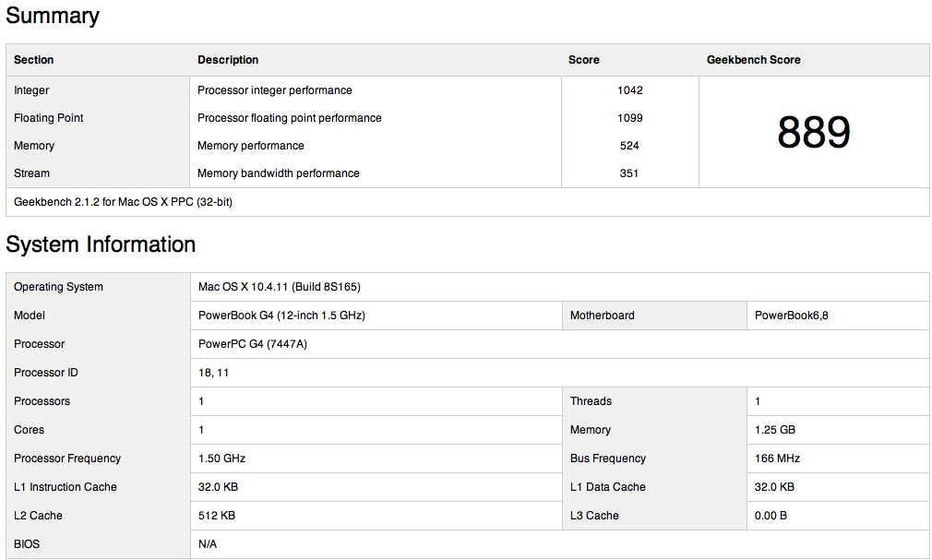Select the L1 Data Cache 32.0 KB value
The image size is (932, 560).
click(774, 487)
